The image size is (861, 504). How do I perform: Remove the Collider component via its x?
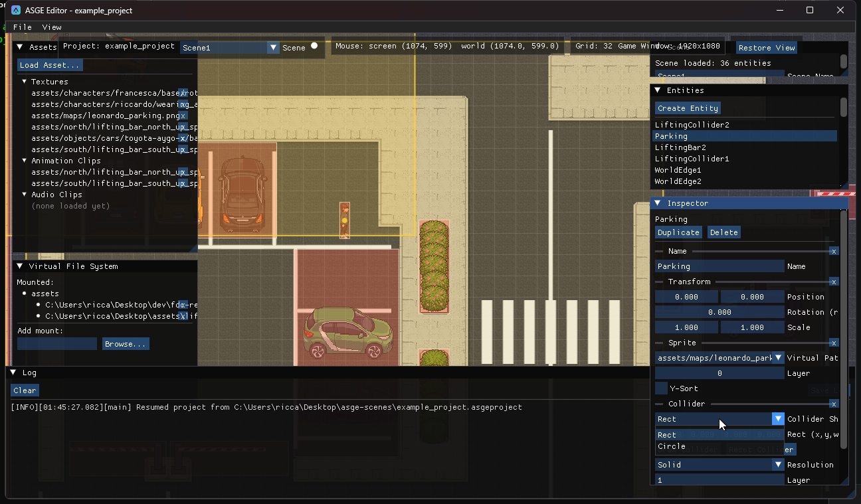834,404
